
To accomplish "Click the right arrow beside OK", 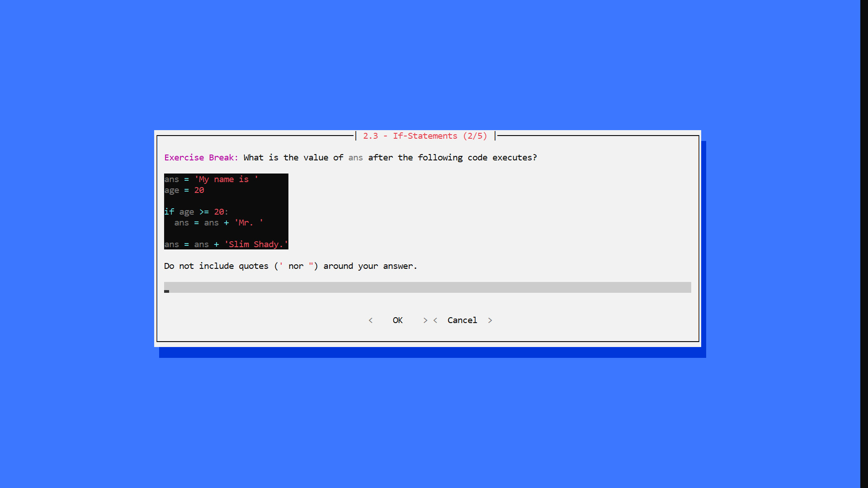I will tap(425, 320).
